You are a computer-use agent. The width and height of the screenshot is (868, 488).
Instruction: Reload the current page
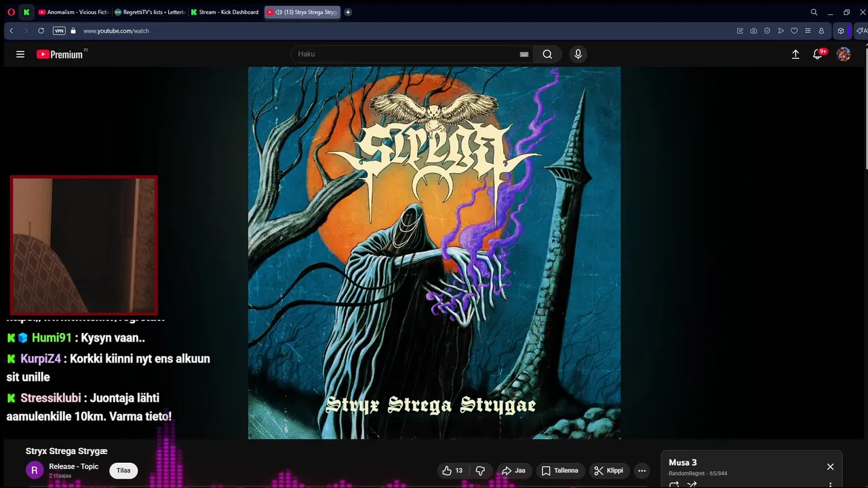point(41,30)
